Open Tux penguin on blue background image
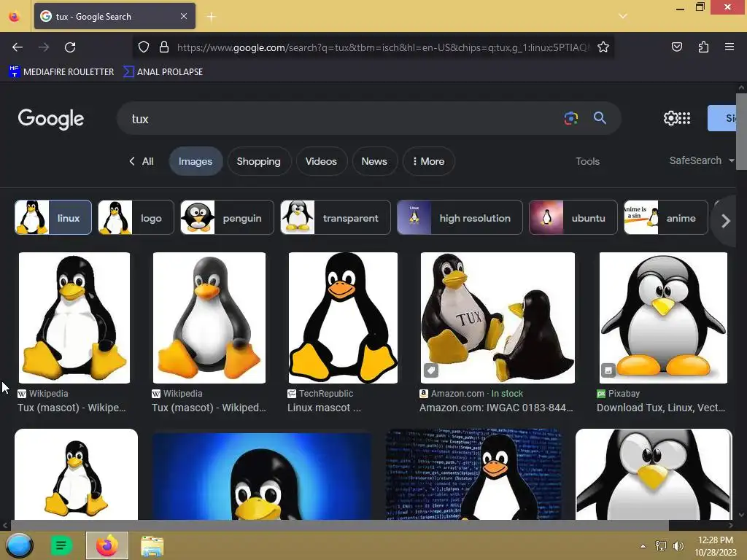Viewport: 747px width, 560px height. 262,475
